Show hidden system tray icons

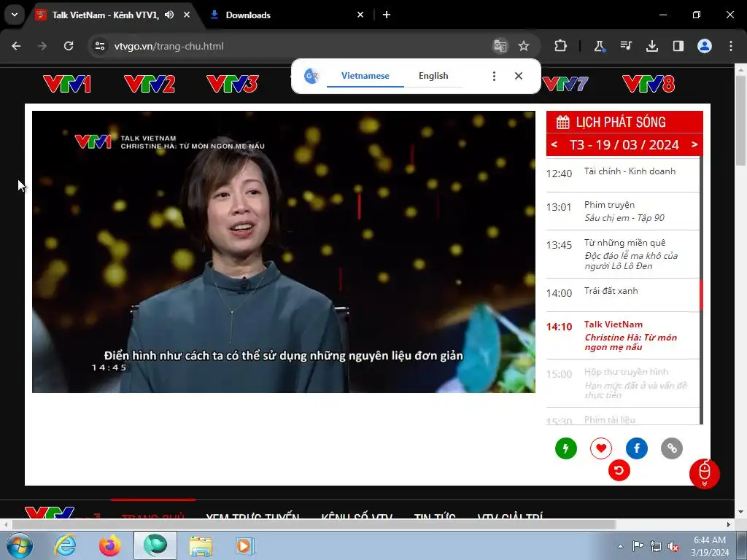tap(620, 546)
